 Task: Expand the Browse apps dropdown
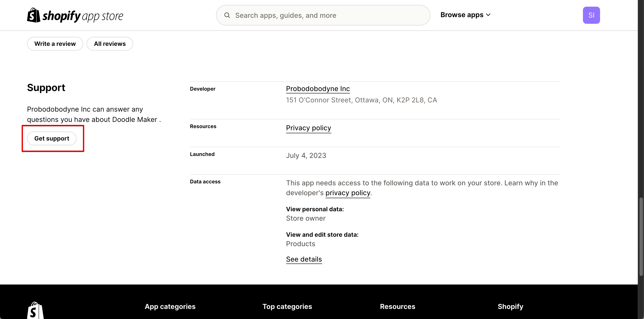465,15
